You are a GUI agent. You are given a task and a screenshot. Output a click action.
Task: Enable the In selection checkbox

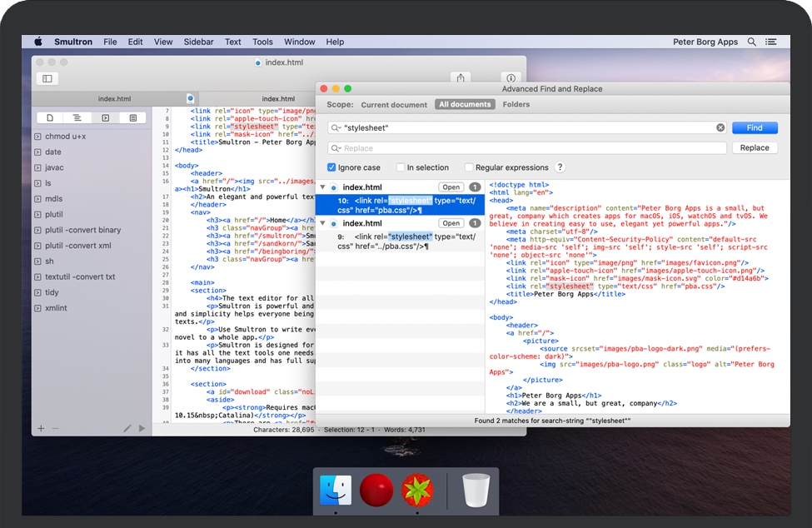tap(401, 167)
